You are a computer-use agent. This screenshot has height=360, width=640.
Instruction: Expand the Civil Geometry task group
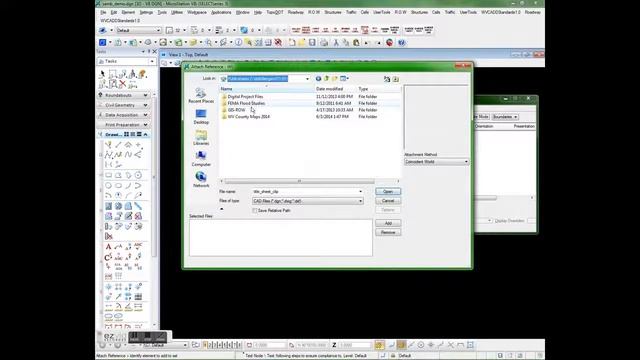click(x=145, y=105)
